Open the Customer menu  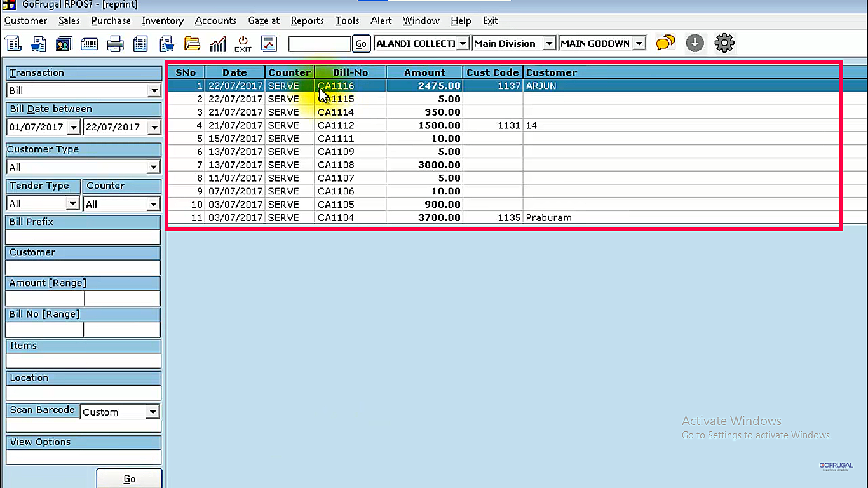pos(25,20)
